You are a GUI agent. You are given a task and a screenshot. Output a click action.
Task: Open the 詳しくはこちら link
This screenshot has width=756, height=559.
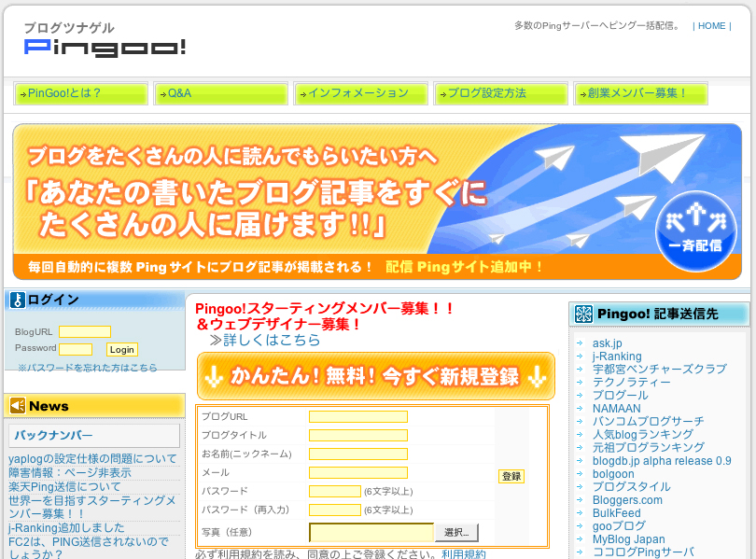coord(272,340)
